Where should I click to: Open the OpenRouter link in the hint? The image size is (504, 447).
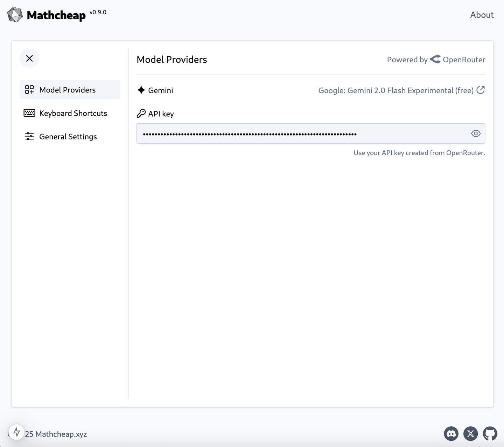(x=465, y=153)
